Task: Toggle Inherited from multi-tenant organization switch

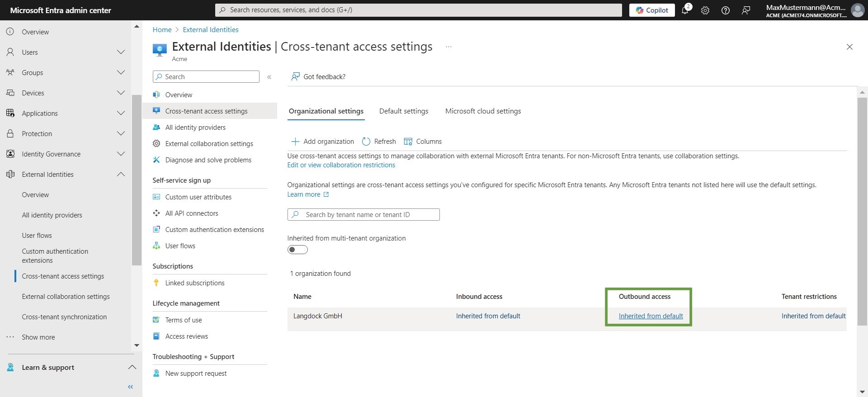Action: coord(297,250)
